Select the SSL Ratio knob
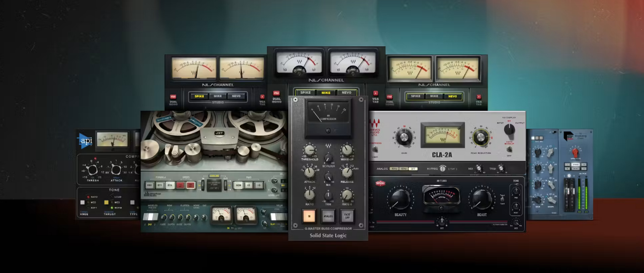The image size is (644, 273). [309, 194]
